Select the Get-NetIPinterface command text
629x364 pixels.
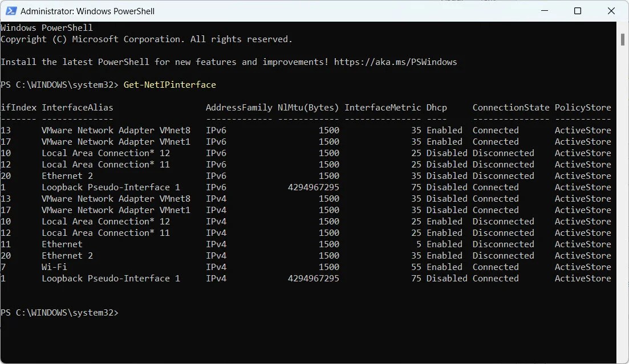169,84
